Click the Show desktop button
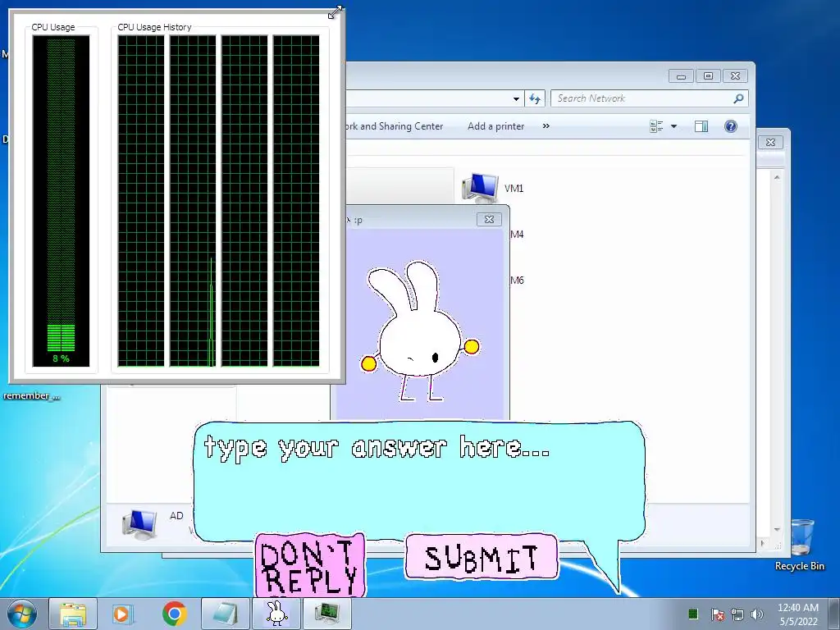This screenshot has width=840, height=630. coord(834,614)
